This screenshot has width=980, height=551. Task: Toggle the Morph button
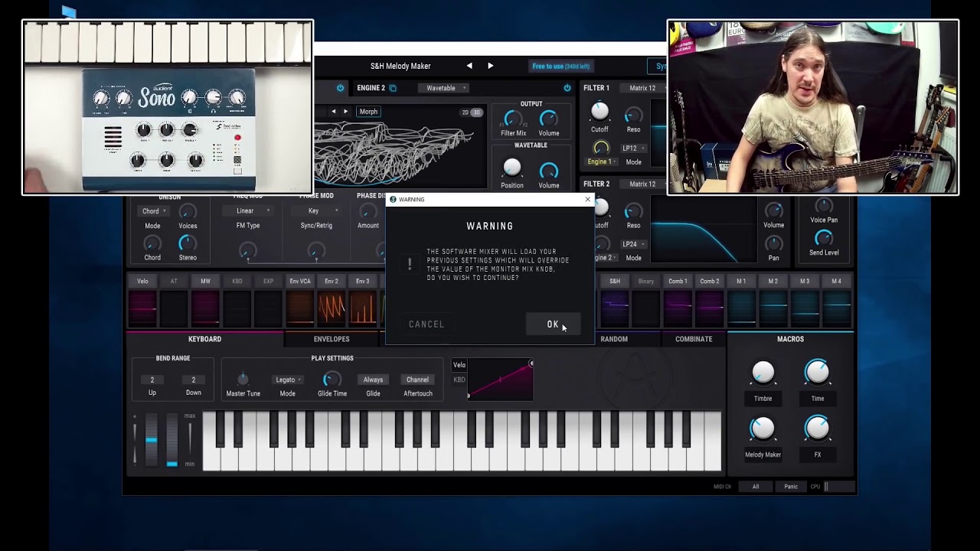pos(368,112)
